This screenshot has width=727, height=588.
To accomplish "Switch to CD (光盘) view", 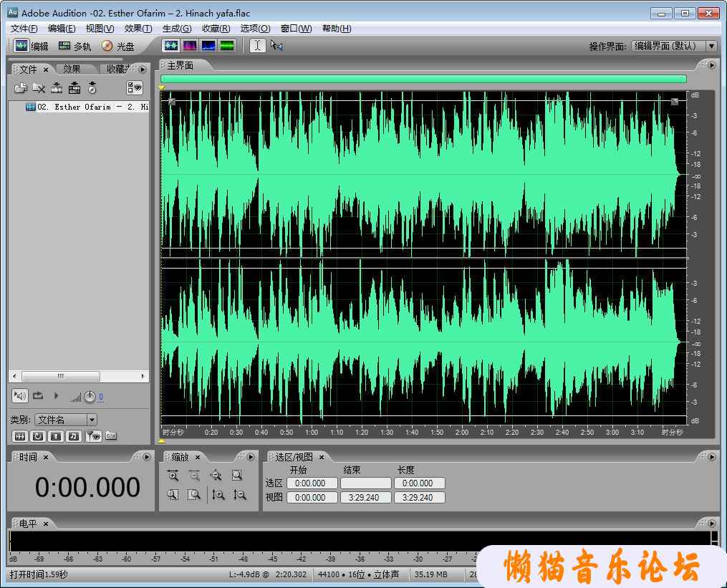I will [118, 46].
